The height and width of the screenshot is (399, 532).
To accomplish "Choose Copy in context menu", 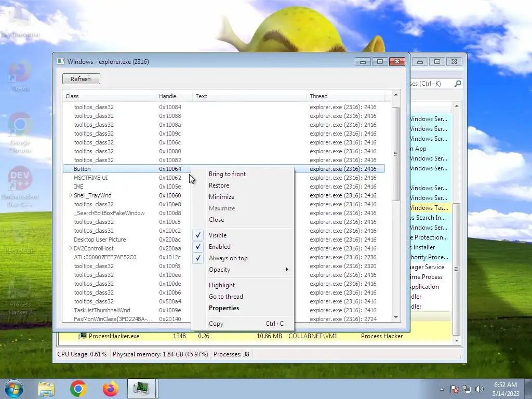I will (243, 324).
